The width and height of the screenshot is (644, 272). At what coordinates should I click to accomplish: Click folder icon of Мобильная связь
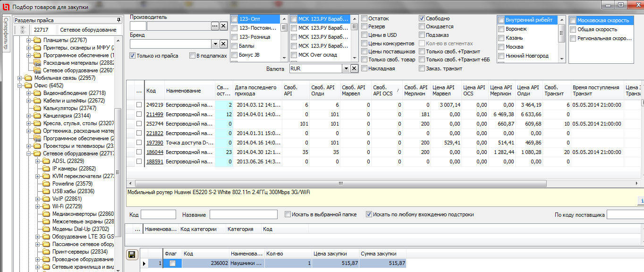coord(29,78)
